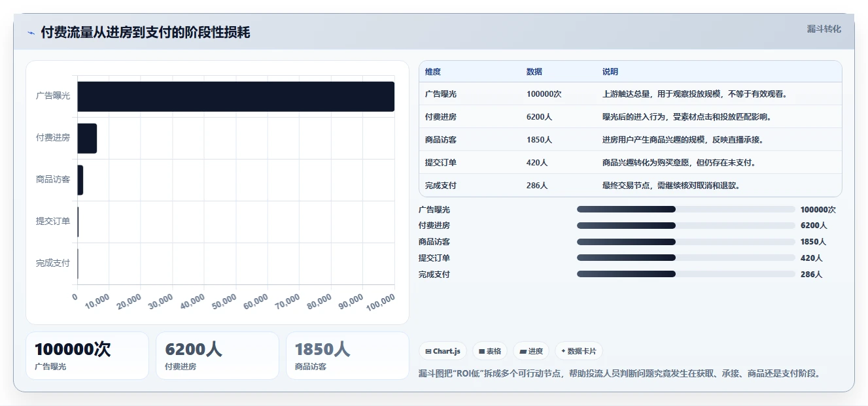The height and width of the screenshot is (406, 868).
Task: Click the 完成支付 cell in the table
Action: tap(441, 186)
